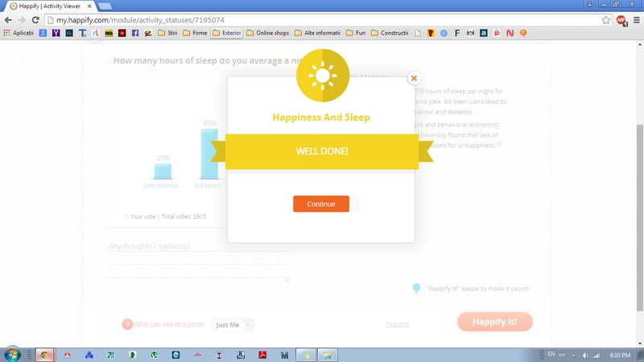Click the address bar URL
Screen dimensions: 644x362
[x=140, y=19]
